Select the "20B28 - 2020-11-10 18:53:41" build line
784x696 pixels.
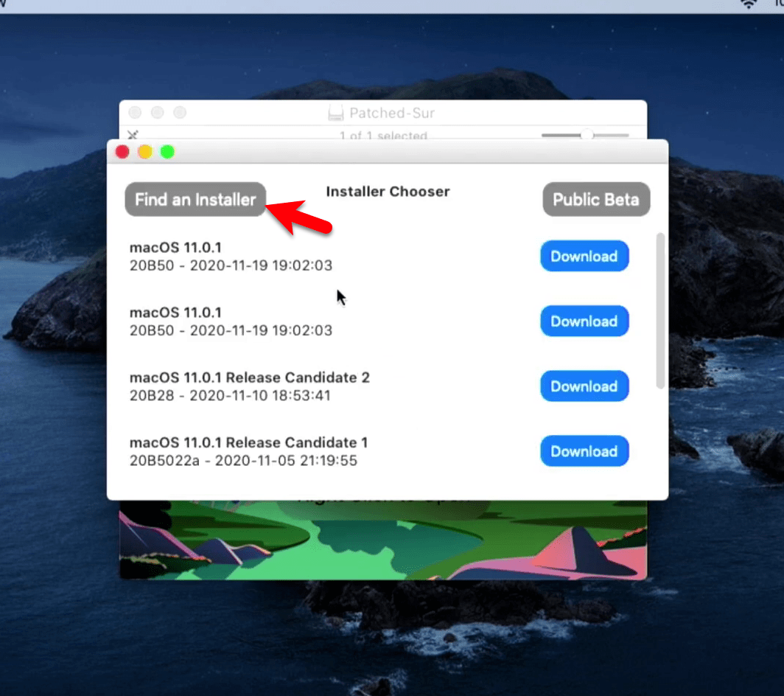click(x=230, y=395)
